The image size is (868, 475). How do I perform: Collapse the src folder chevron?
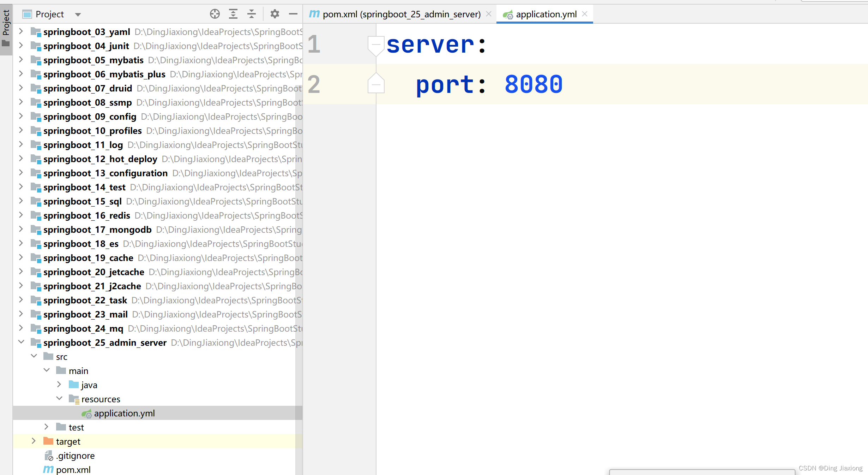[x=34, y=356]
